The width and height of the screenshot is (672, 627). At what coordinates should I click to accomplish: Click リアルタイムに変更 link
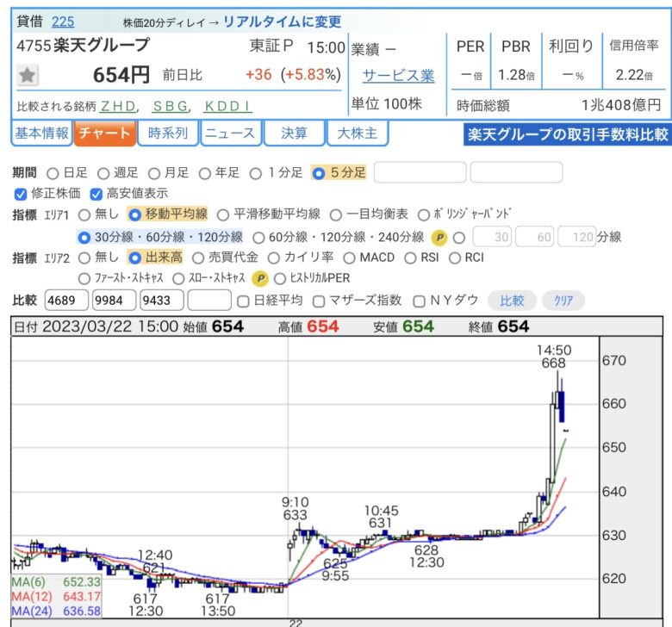point(282,22)
